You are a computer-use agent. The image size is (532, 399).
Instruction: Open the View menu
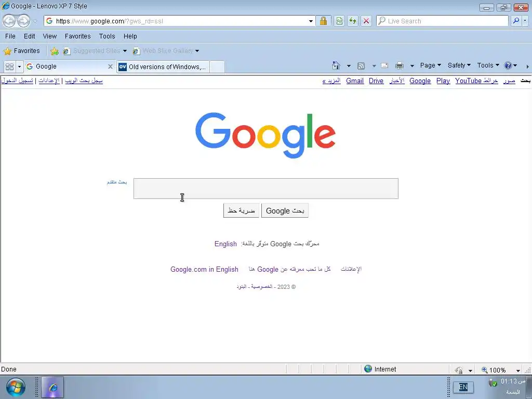coord(49,36)
